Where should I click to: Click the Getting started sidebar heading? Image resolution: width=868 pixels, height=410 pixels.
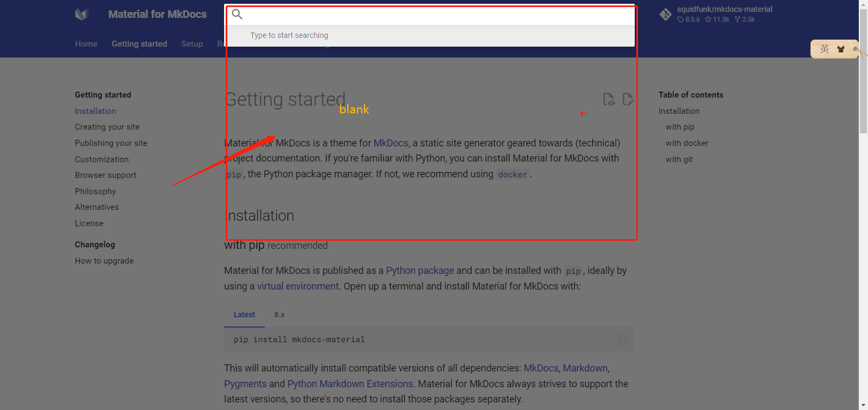103,95
